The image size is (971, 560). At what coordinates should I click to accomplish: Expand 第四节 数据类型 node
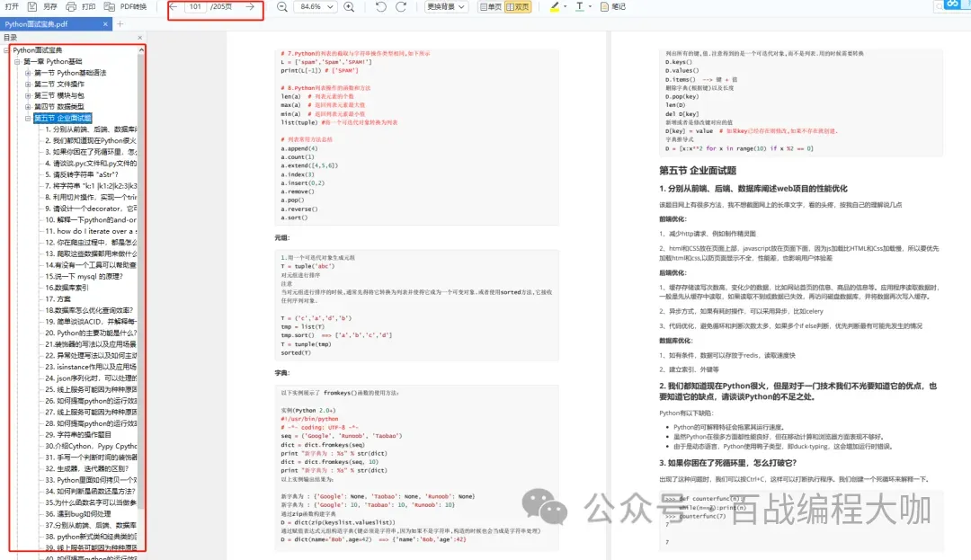coord(28,106)
